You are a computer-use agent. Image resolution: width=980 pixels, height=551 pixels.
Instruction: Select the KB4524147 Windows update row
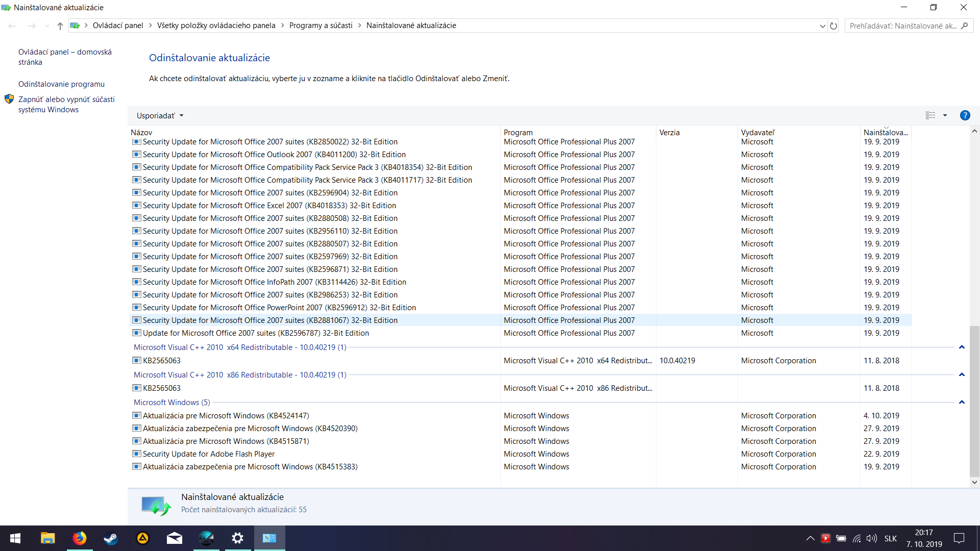coord(226,416)
